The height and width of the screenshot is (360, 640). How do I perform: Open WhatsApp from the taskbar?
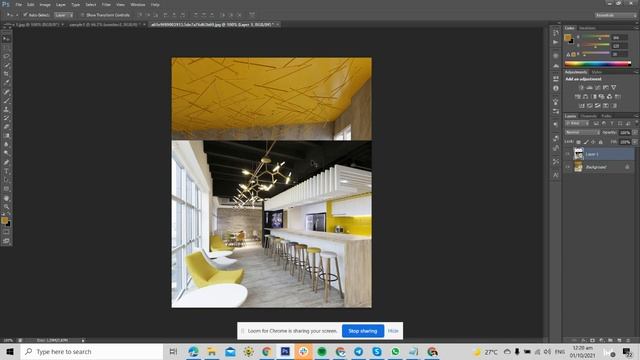[395, 351]
